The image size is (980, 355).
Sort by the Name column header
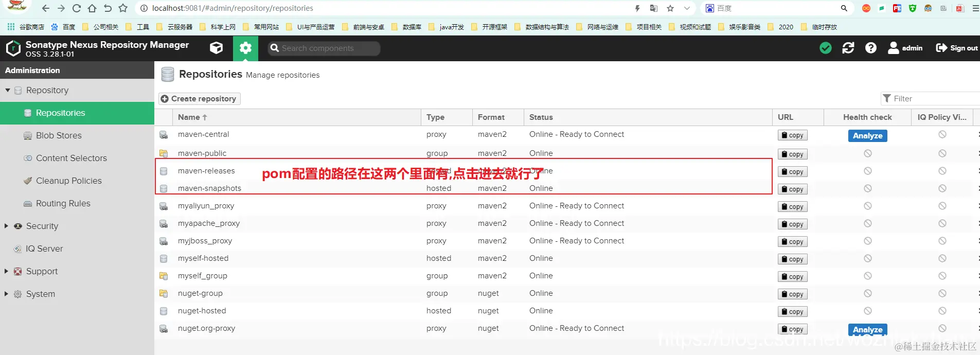[x=296, y=117]
